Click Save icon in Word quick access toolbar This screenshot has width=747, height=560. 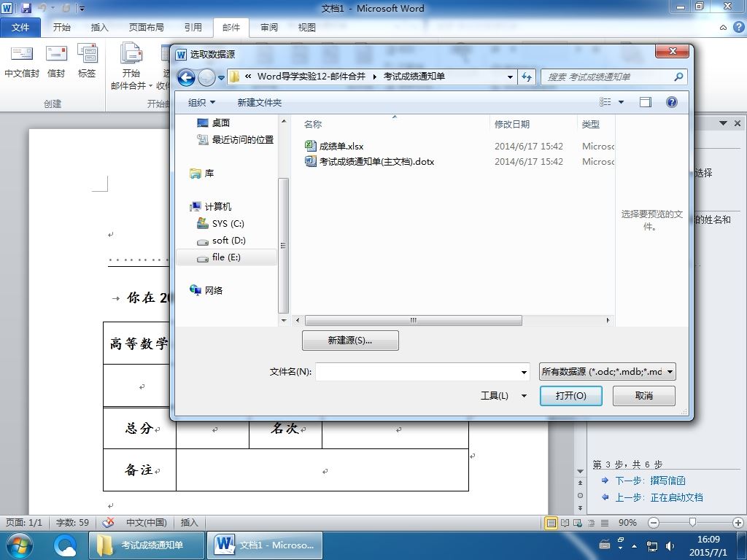pos(26,8)
